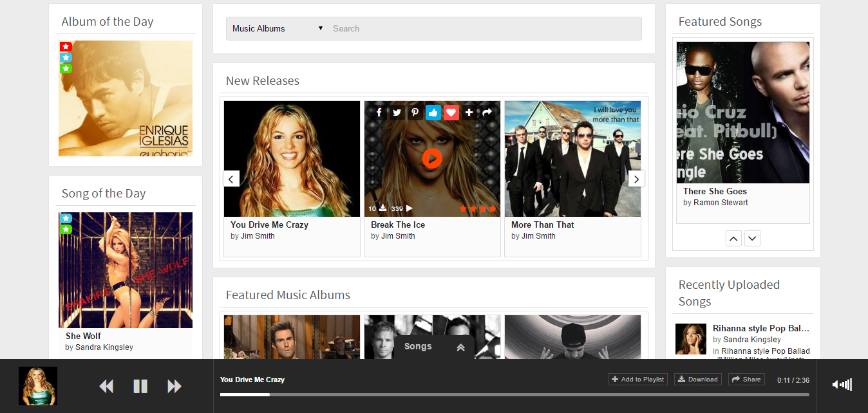This screenshot has height=413, width=868.
Task: Like Break The Ice with thumbs-up icon
Action: pyautogui.click(x=433, y=113)
